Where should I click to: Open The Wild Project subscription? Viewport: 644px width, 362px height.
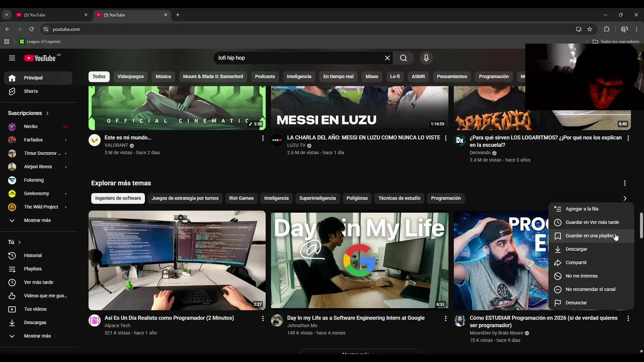(x=38, y=207)
